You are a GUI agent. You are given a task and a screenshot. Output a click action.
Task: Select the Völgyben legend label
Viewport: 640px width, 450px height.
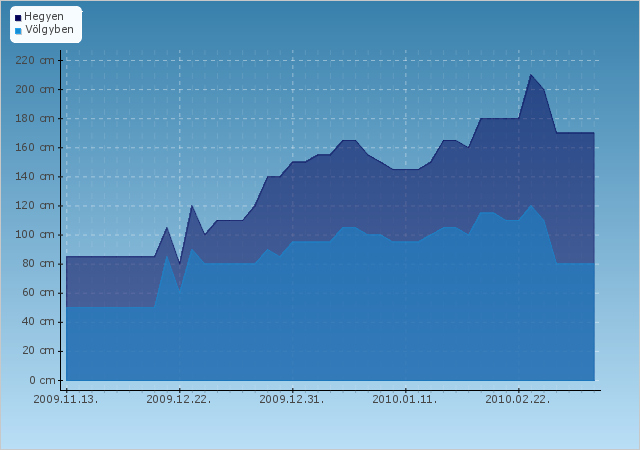(49, 29)
